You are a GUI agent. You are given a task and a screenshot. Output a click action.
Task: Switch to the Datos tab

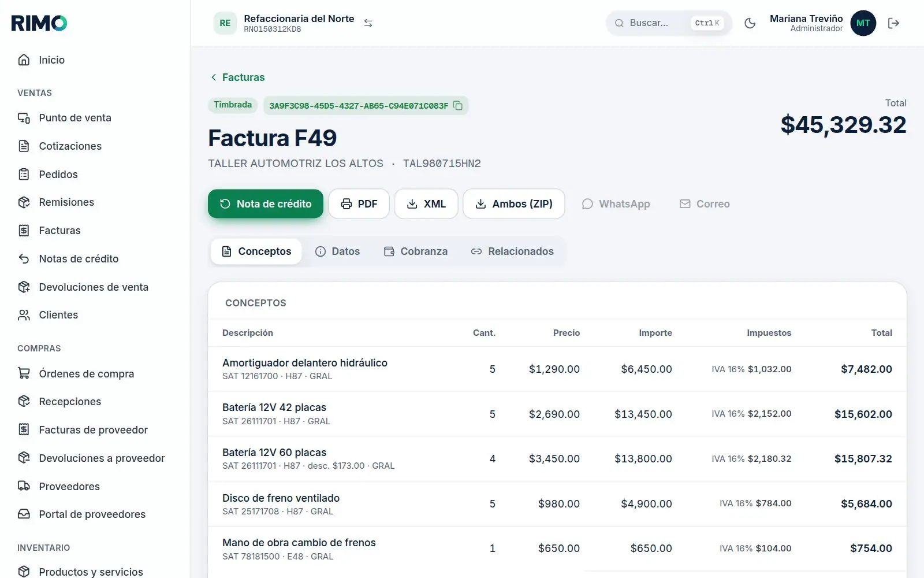click(x=337, y=251)
